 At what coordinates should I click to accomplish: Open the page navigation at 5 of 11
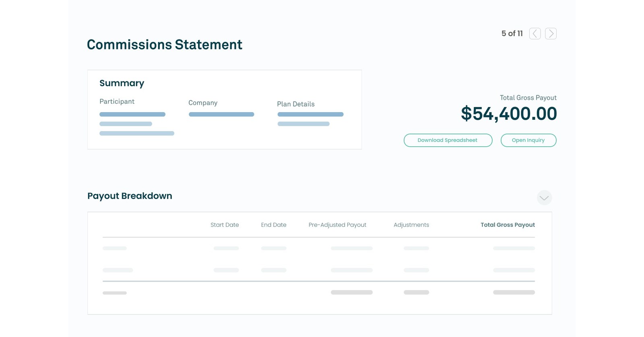(512, 33)
